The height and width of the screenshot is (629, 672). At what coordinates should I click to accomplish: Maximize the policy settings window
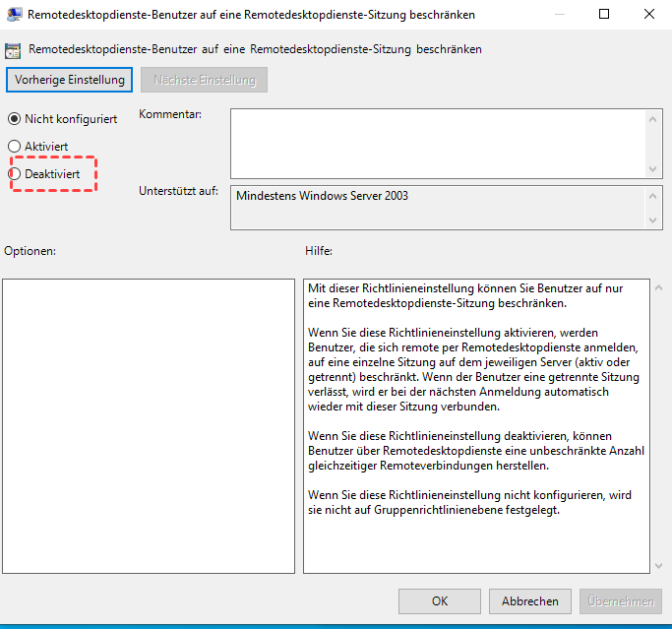point(605,15)
